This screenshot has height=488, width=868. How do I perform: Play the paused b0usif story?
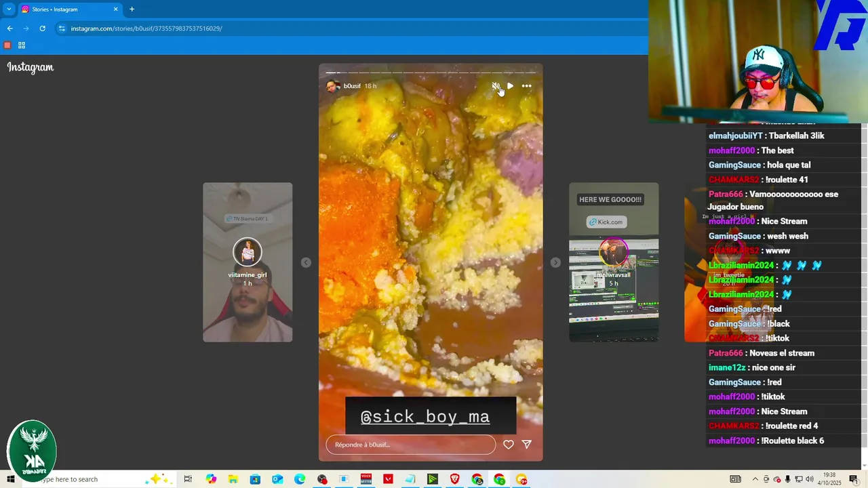tap(510, 86)
